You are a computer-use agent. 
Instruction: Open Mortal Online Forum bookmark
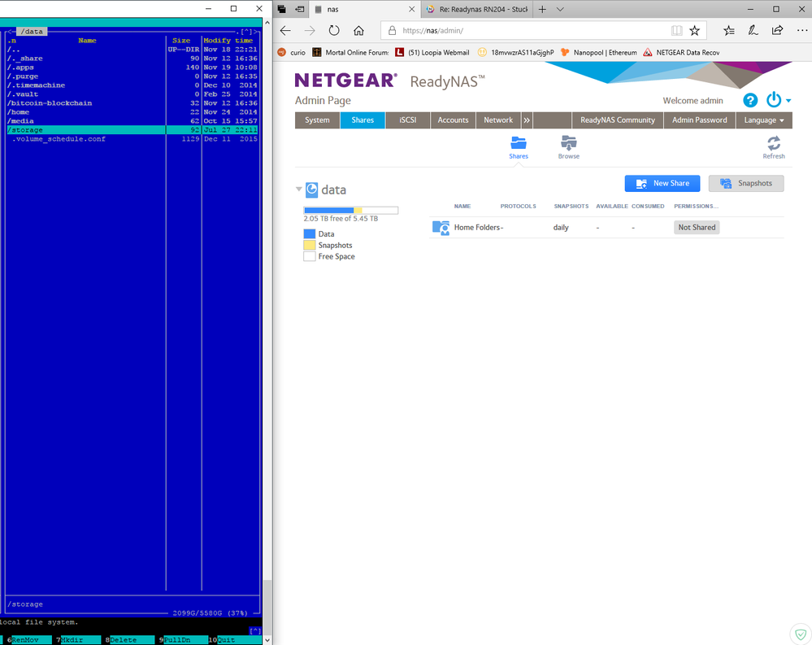(x=350, y=52)
